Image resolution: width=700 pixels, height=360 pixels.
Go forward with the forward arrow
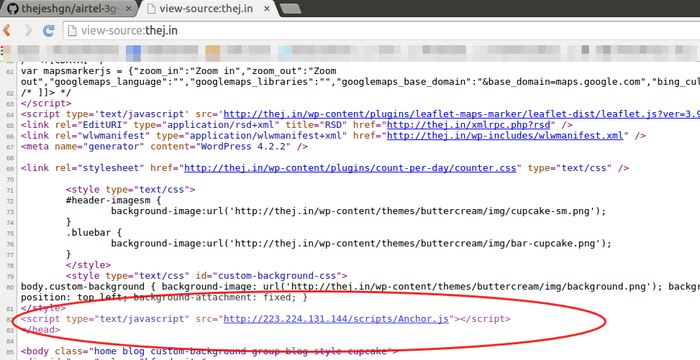pyautogui.click(x=29, y=30)
